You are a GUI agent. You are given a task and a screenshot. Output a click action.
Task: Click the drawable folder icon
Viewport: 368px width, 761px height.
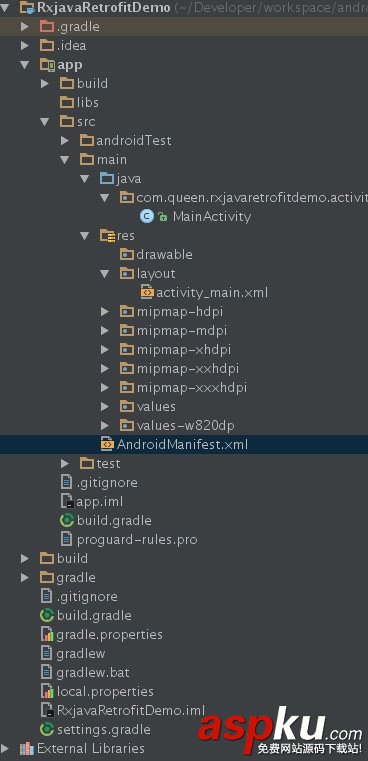(127, 254)
